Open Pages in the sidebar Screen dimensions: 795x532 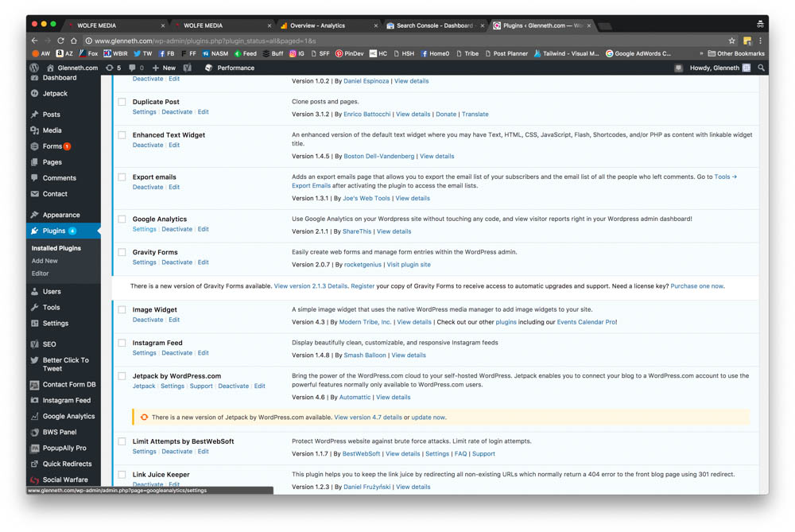click(x=52, y=162)
